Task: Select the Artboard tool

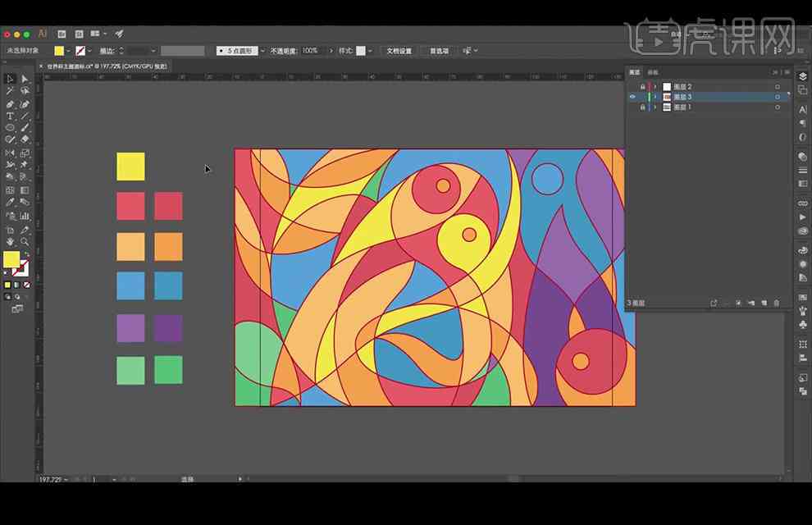Action: tap(10, 230)
